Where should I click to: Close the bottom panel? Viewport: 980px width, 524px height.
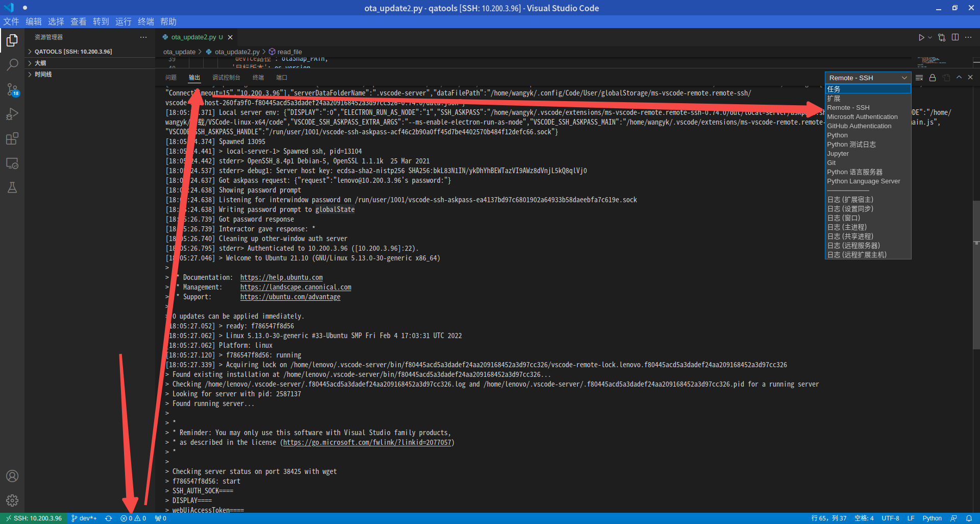click(x=970, y=77)
